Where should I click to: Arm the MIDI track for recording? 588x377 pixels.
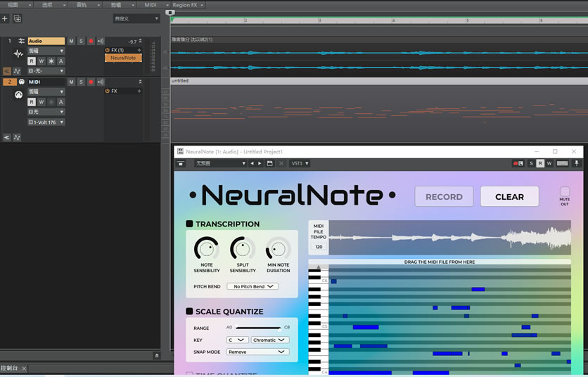tap(91, 82)
